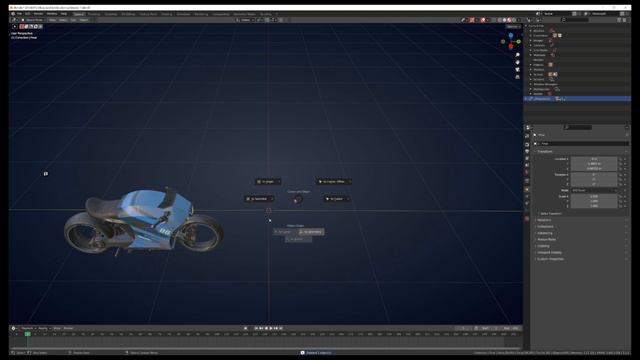Select the solid viewport shading icon
The height and width of the screenshot is (360, 640).
[504, 20]
